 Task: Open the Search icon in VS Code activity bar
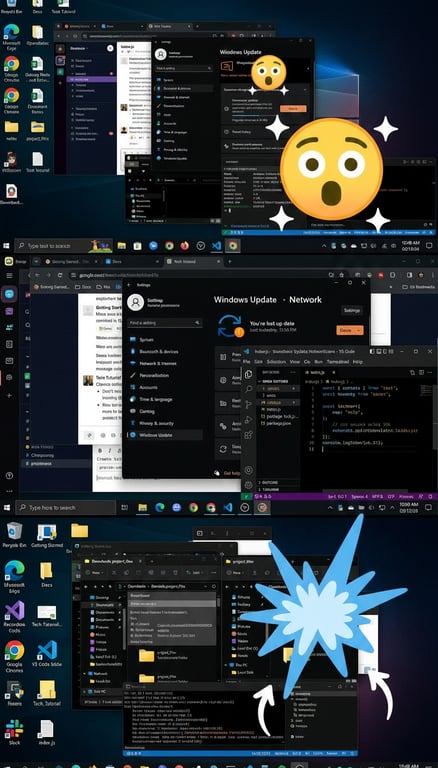[249, 389]
